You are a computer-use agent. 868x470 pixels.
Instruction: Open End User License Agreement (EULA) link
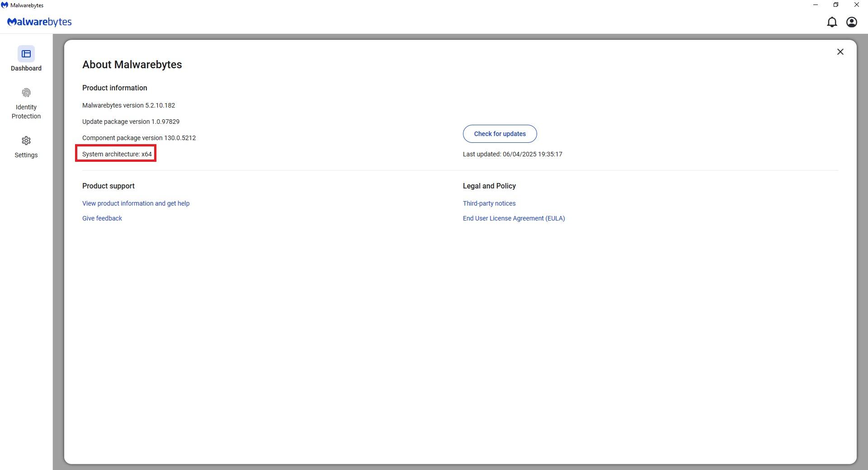point(514,218)
